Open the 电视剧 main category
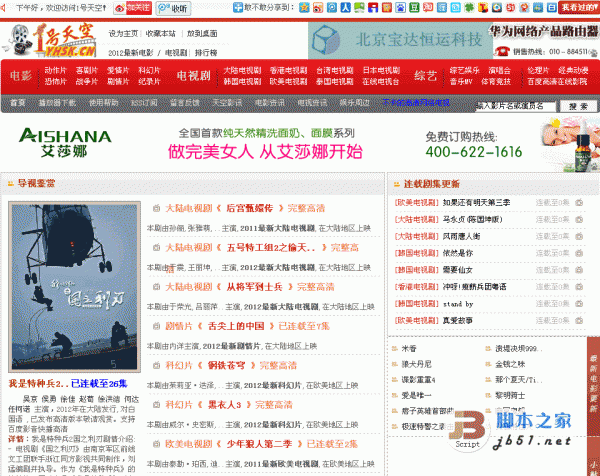This screenshot has height=476, width=600. (194, 76)
